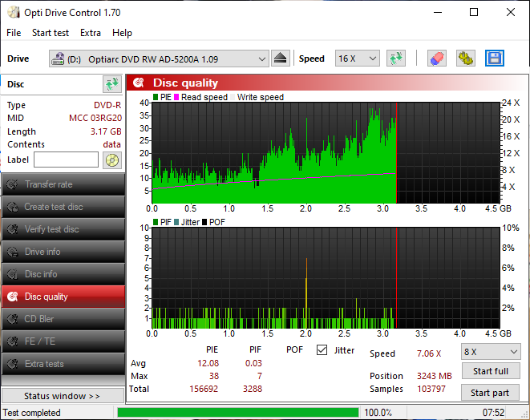Expand the Status window panel
The width and height of the screenshot is (530, 420).
click(x=63, y=396)
